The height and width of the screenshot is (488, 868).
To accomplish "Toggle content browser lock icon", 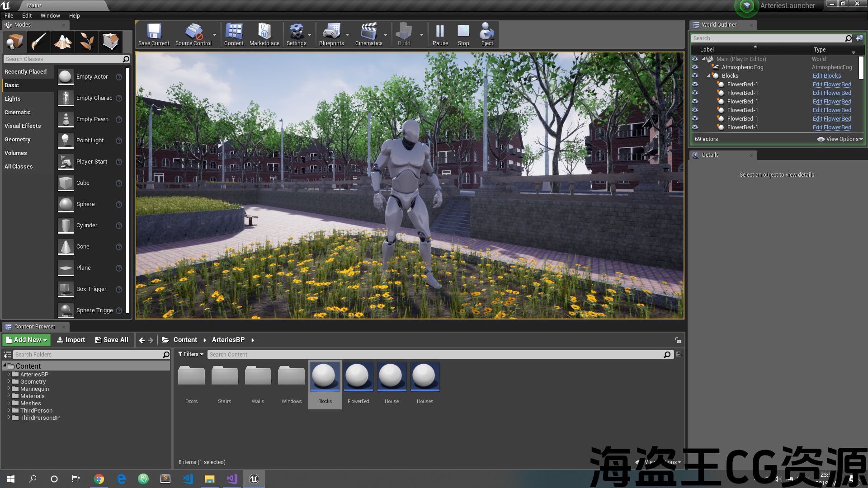I will pos(678,340).
